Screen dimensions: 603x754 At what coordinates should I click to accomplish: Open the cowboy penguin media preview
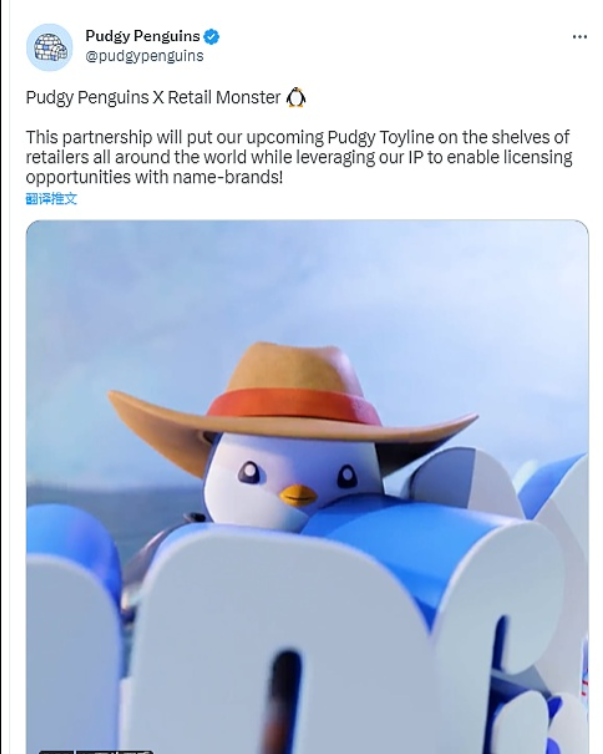307,487
